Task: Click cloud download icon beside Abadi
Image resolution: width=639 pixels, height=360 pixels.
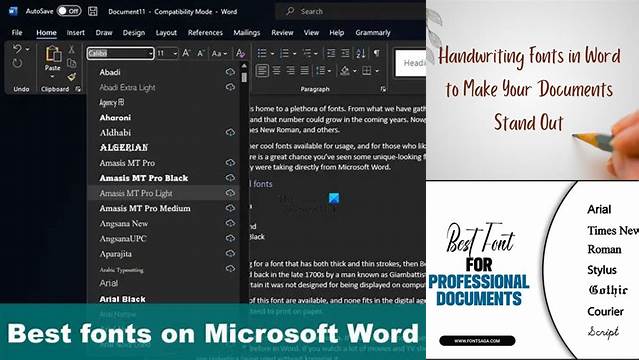Action: pos(230,72)
